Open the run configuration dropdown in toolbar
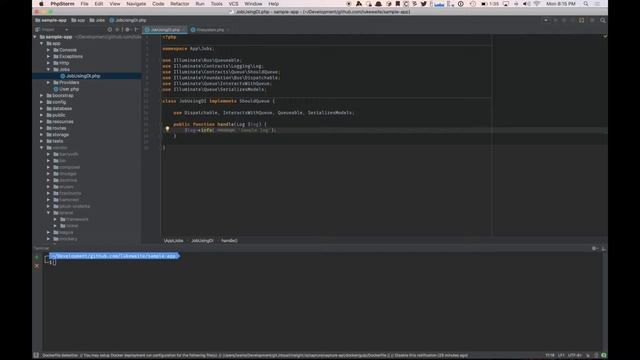 [546, 20]
